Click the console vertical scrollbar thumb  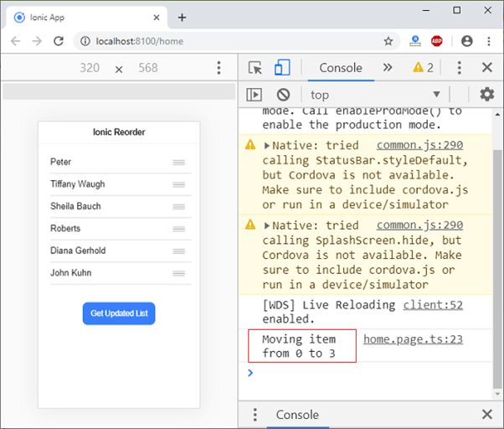tap(497, 268)
